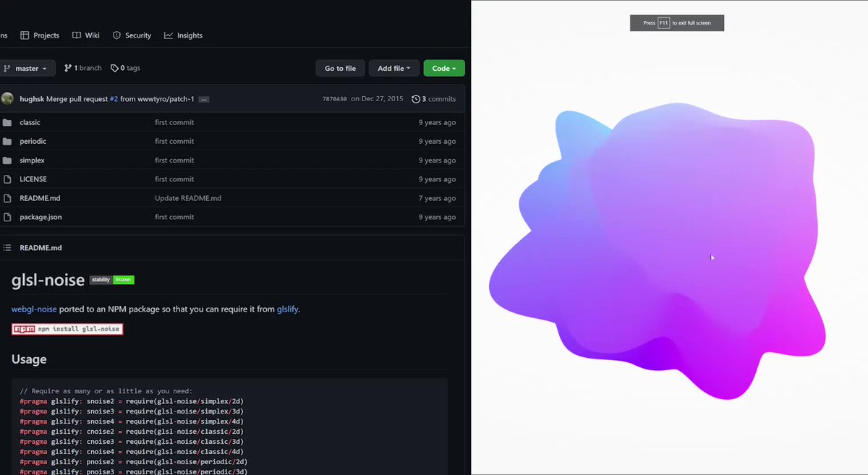868x475 pixels.
Task: Click the npm install glsl-noise badge
Action: (x=67, y=329)
